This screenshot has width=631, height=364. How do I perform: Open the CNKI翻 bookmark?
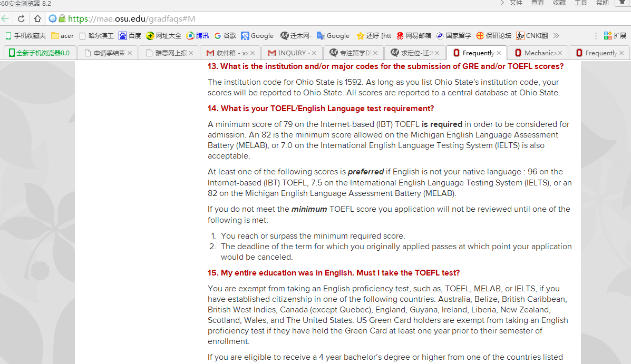tap(532, 36)
